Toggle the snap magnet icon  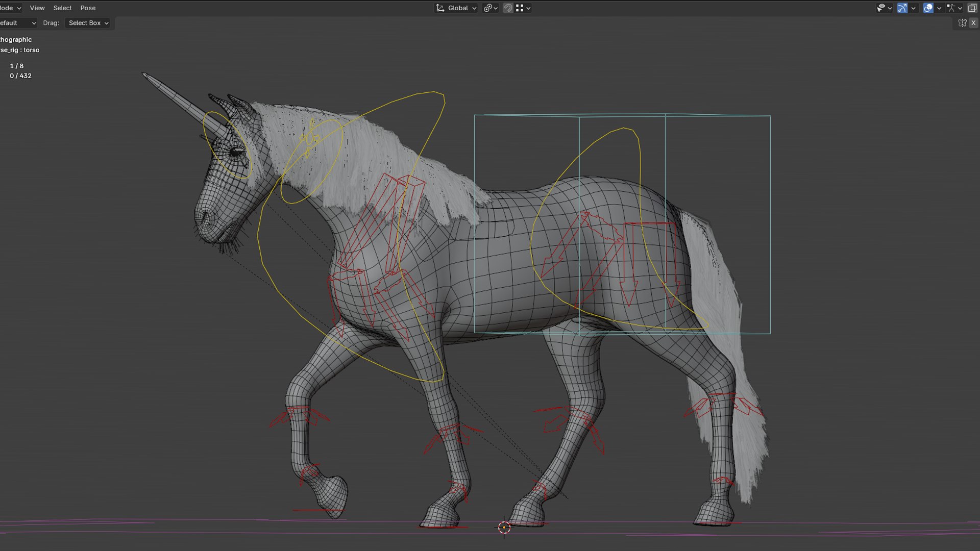pos(508,8)
